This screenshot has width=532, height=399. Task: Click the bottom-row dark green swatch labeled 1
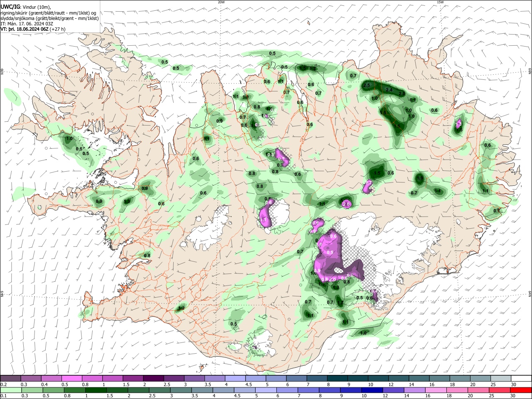click(x=96, y=390)
